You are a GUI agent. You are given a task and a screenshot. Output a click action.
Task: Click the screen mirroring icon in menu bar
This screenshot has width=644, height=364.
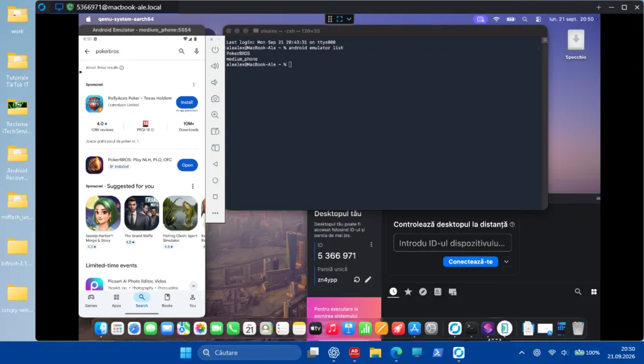point(480,19)
